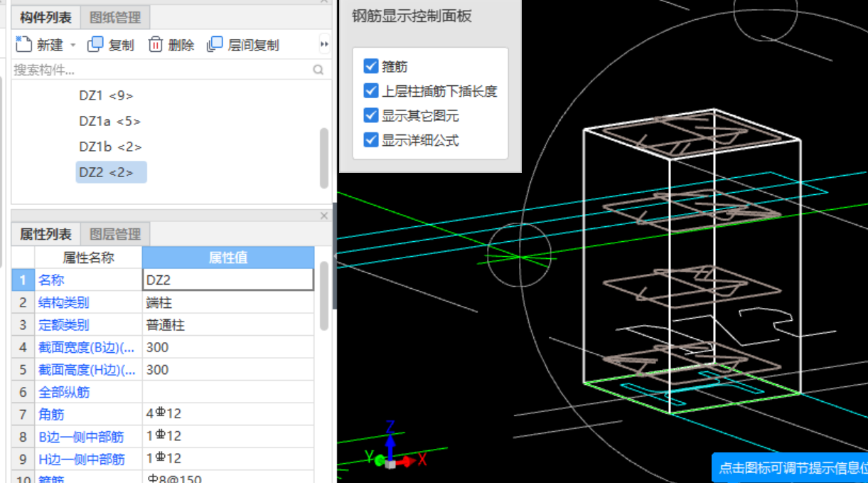Image resolution: width=868 pixels, height=483 pixels.
Task: Click the 复制 copy icon
Action: (95, 45)
